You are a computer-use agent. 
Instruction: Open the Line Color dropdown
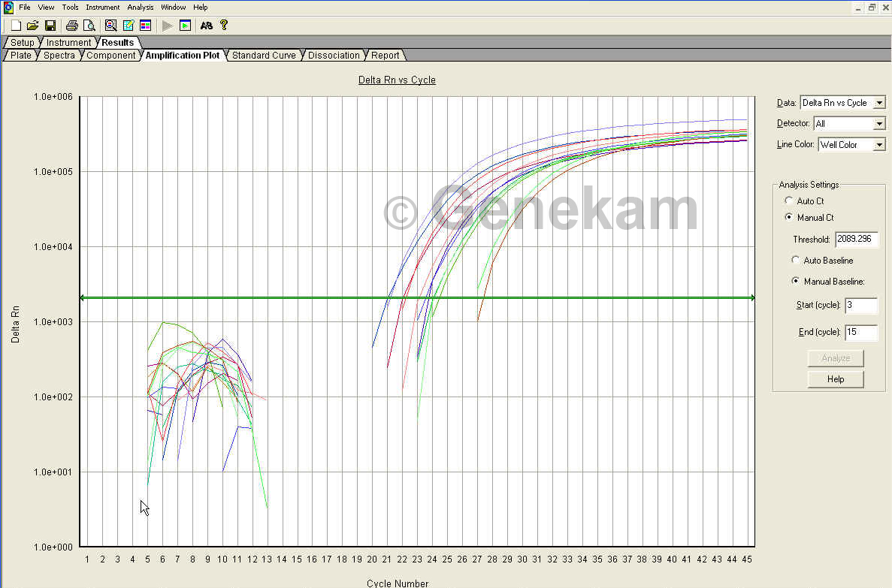pos(879,144)
